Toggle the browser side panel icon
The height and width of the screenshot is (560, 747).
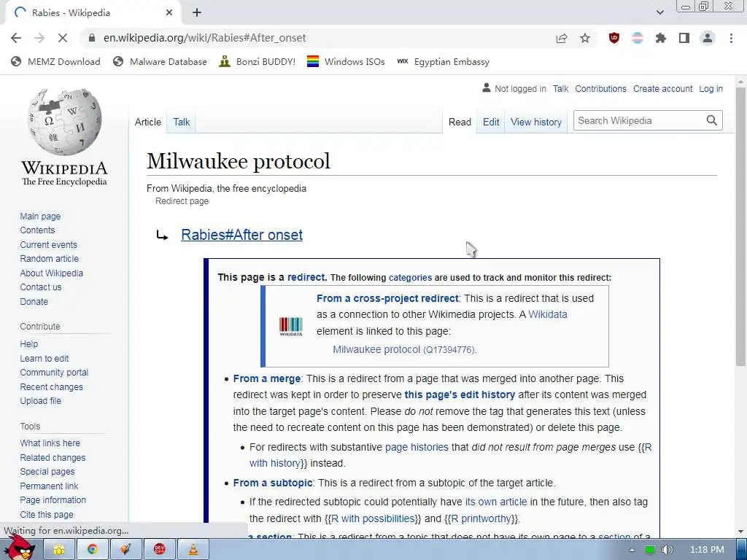[x=684, y=38]
